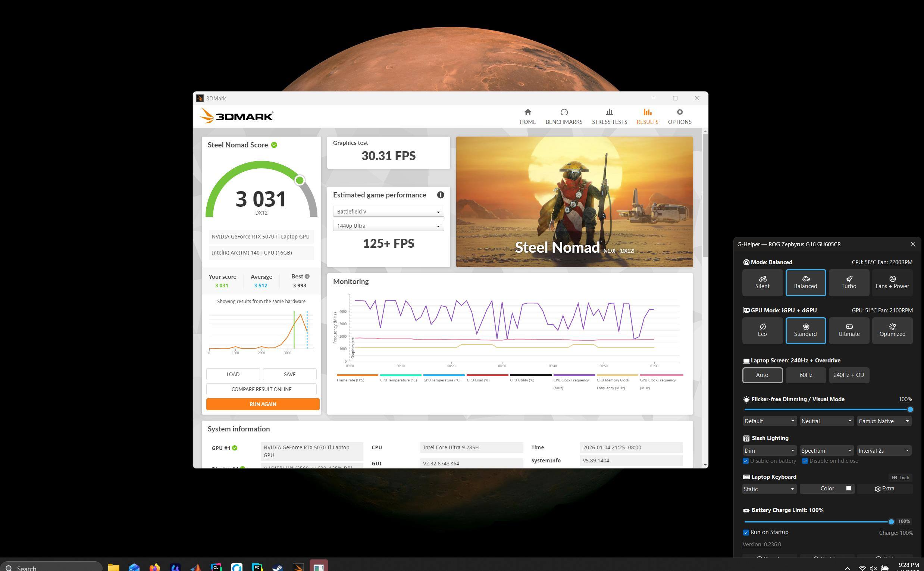Toggle Disable on battery checkbox

pos(746,461)
